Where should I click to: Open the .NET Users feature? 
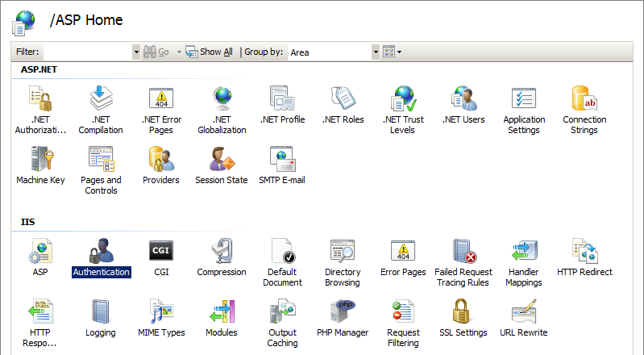tap(463, 105)
